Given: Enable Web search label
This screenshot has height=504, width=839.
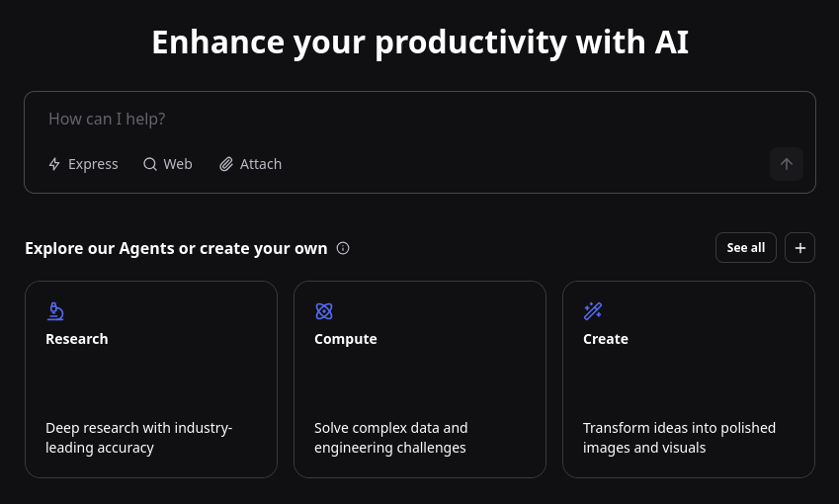Looking at the screenshot, I should [178, 164].
